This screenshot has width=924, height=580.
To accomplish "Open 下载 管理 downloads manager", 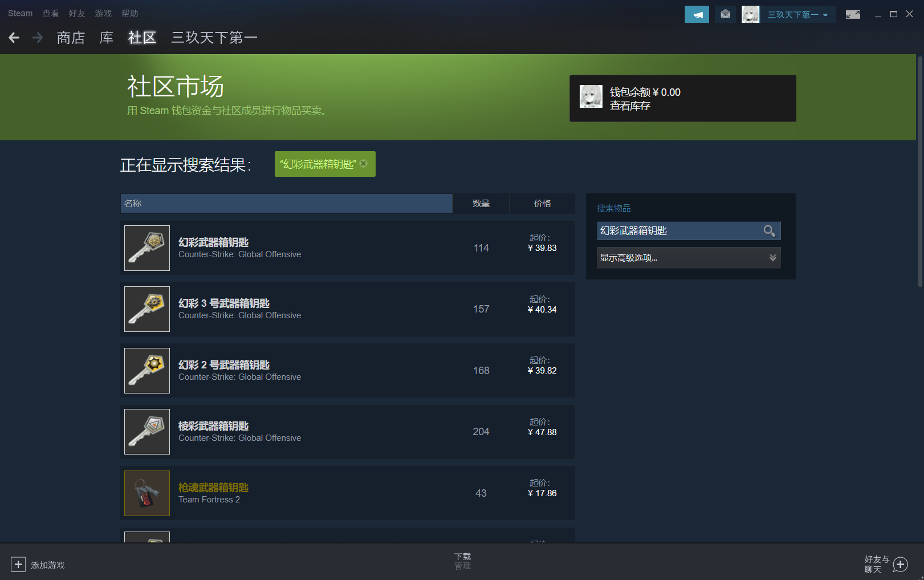I will coord(462,561).
